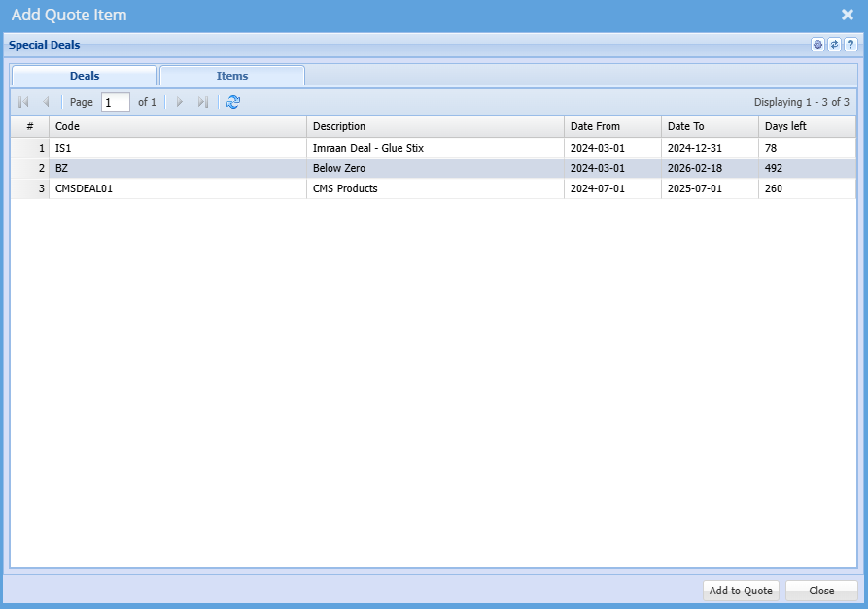Sort by the Days left column header

coord(807,126)
